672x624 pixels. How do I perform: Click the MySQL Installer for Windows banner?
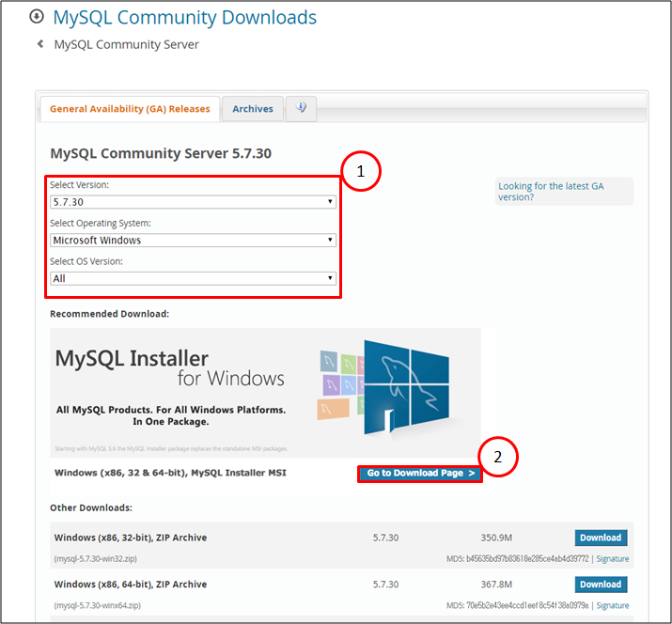[x=265, y=393]
